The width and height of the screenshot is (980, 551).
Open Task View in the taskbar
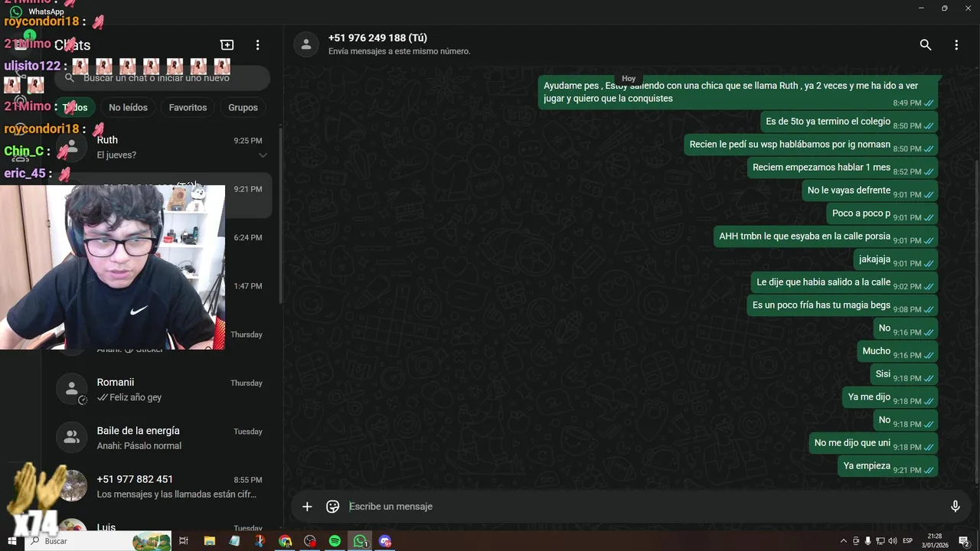(184, 541)
